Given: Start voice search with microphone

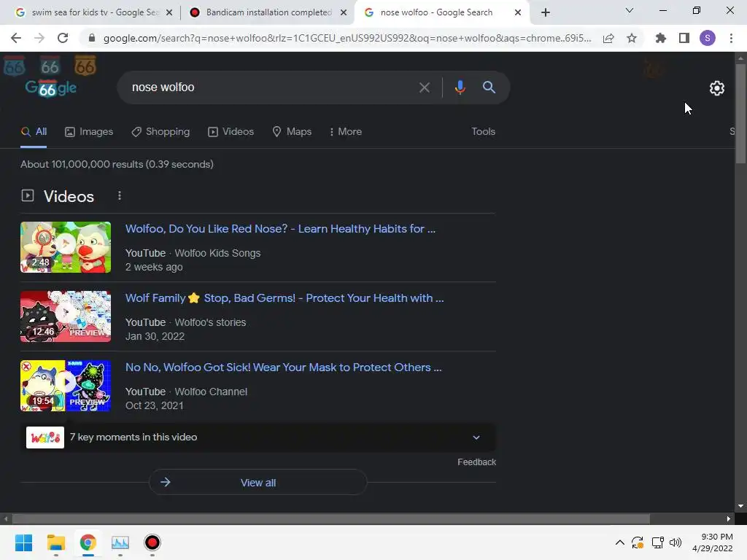Looking at the screenshot, I should [x=460, y=87].
